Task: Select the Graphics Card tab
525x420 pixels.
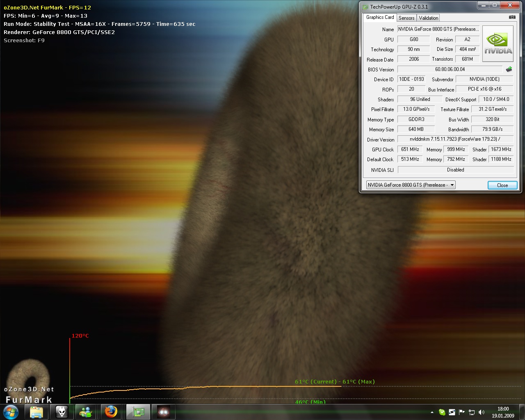Action: click(x=380, y=17)
